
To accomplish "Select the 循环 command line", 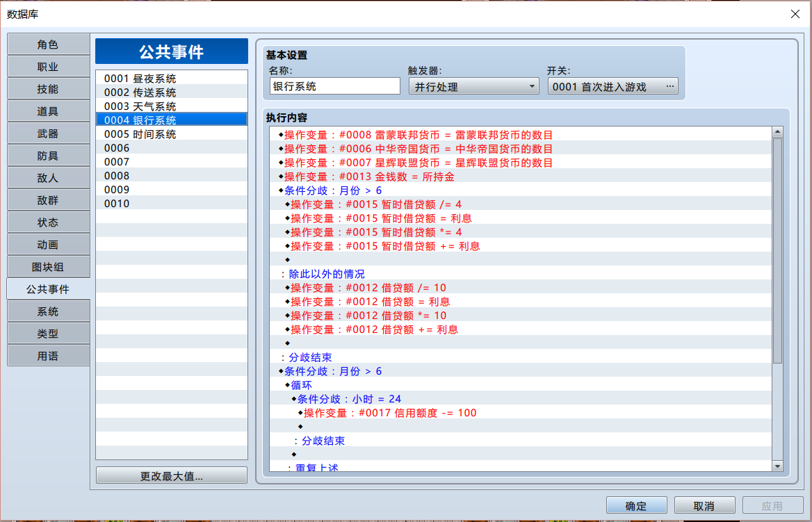I will [521, 385].
